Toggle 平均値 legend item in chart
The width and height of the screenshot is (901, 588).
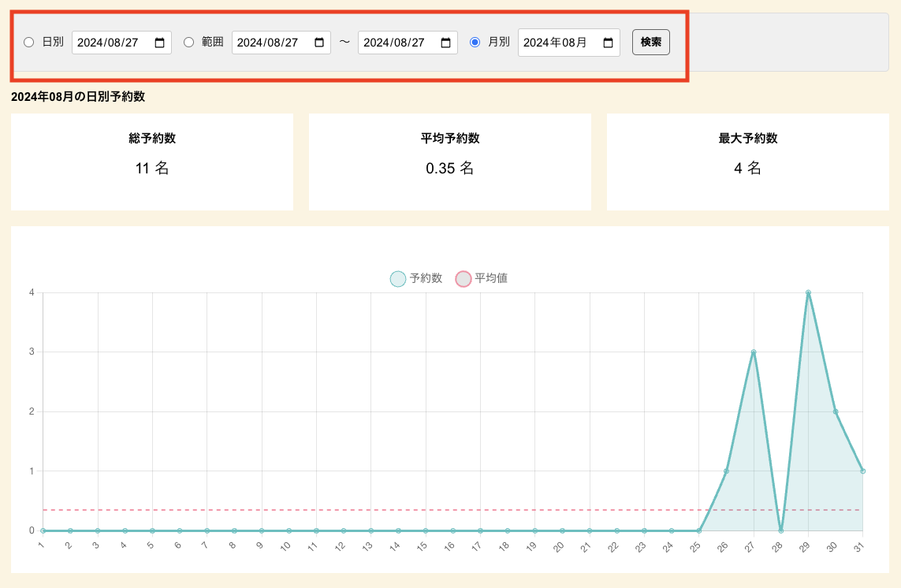482,279
